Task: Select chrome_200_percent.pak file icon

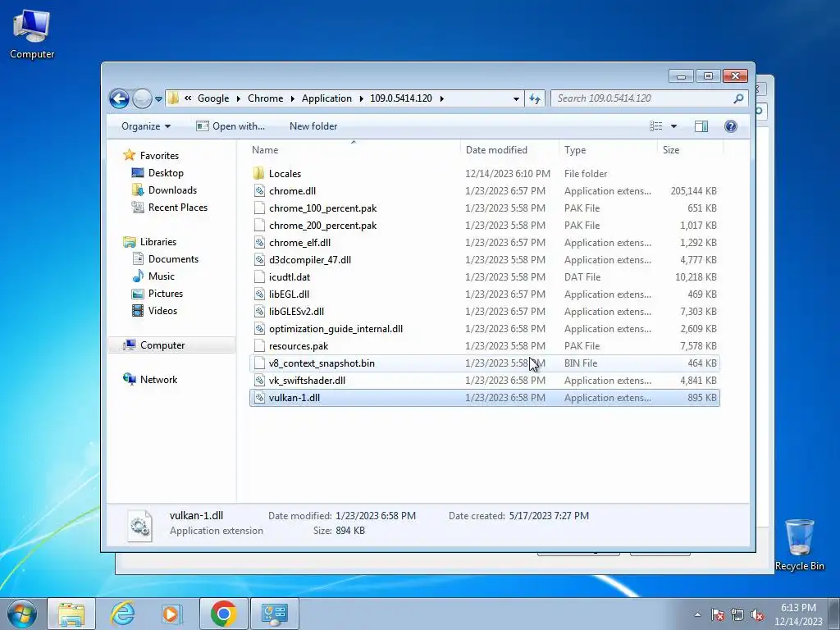Action: [259, 225]
